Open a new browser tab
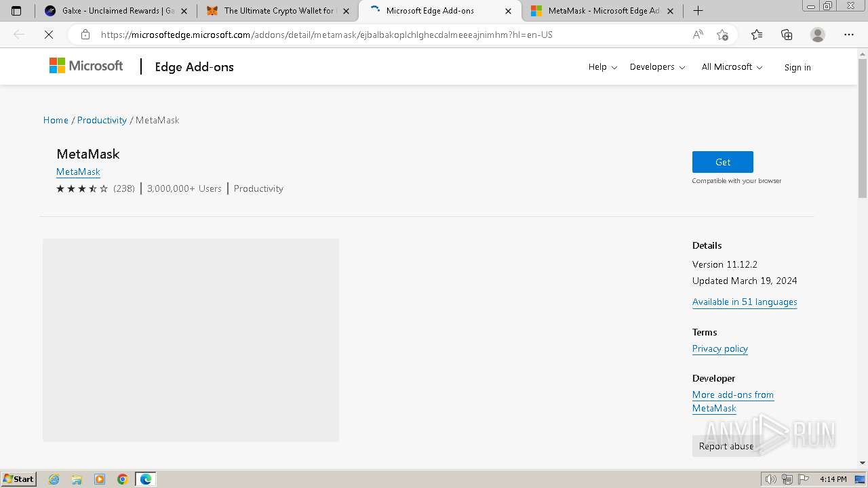This screenshot has height=488, width=868. [x=698, y=11]
